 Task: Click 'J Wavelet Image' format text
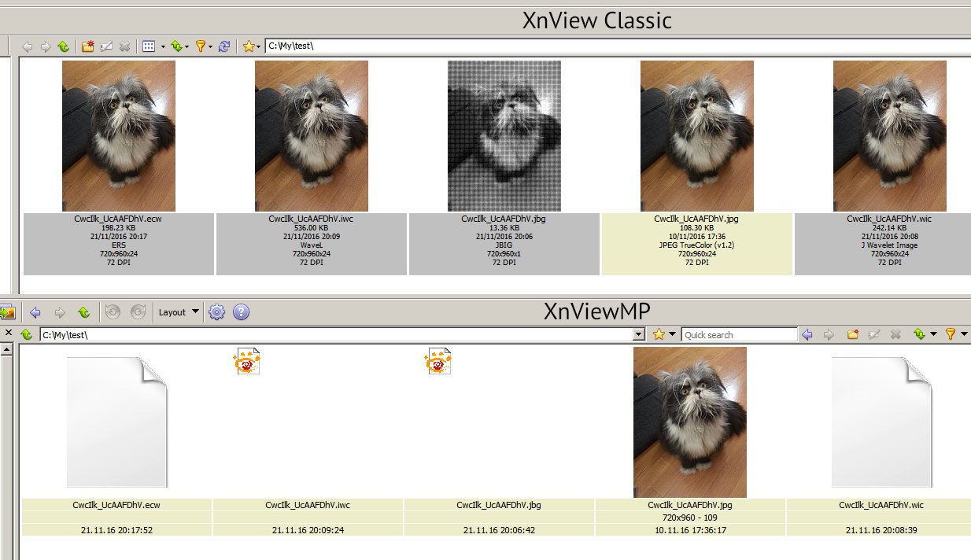pyautogui.click(x=889, y=245)
